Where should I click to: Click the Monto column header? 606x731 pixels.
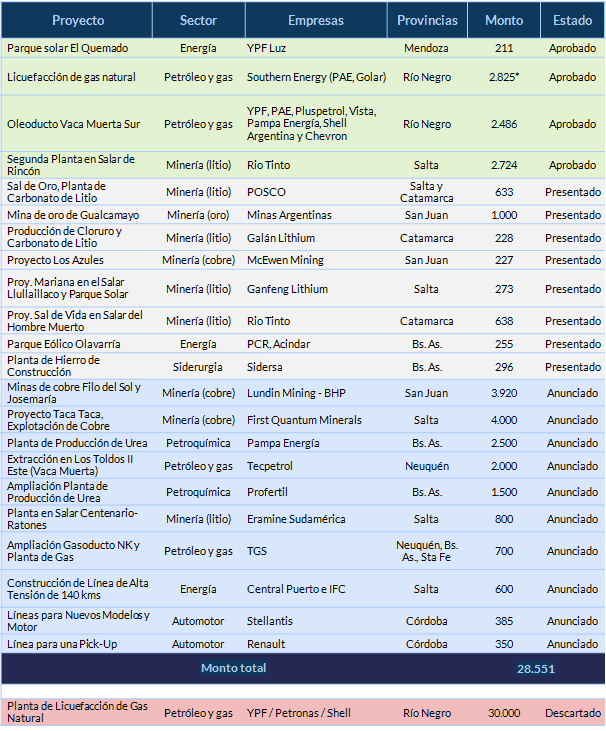point(504,20)
